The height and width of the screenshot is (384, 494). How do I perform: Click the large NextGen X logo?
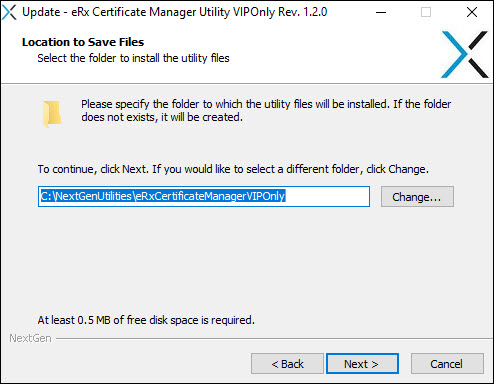[x=465, y=55]
